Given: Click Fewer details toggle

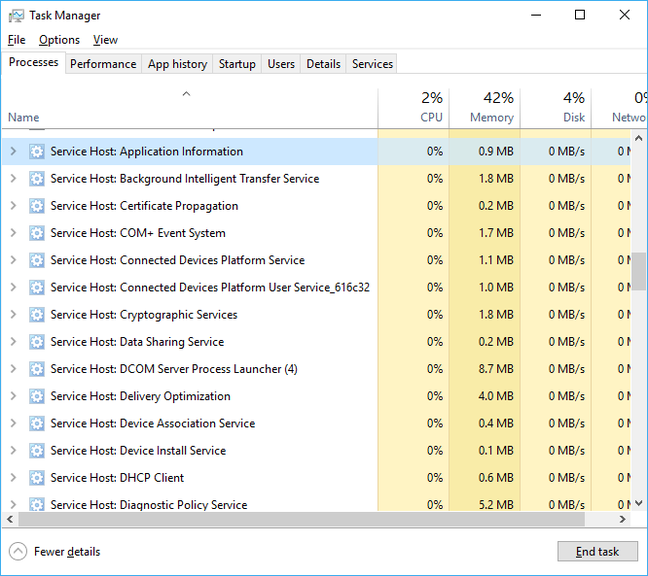Looking at the screenshot, I should (x=55, y=552).
